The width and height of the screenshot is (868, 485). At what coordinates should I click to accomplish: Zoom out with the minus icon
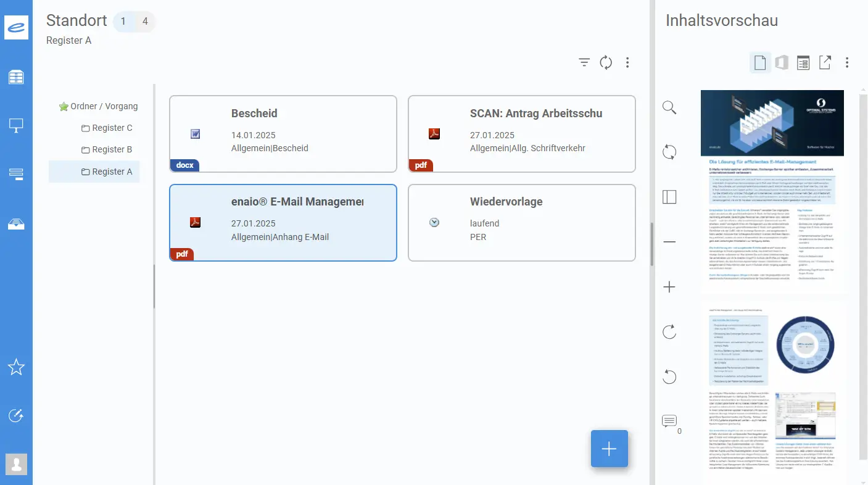[669, 242]
